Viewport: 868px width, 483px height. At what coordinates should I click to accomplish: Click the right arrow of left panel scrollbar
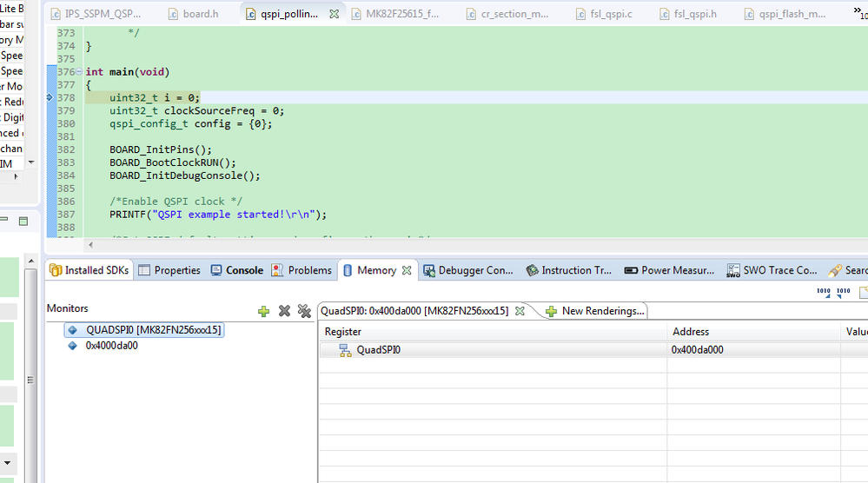[16, 176]
